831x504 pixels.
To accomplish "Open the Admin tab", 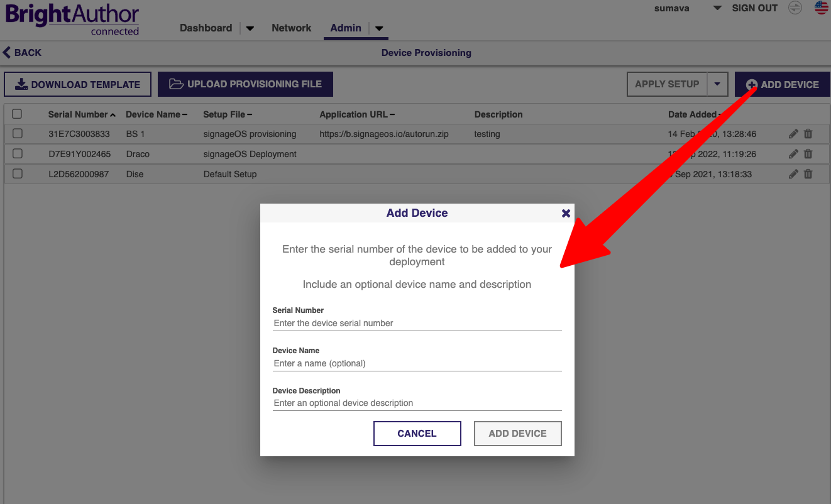I will tap(346, 28).
